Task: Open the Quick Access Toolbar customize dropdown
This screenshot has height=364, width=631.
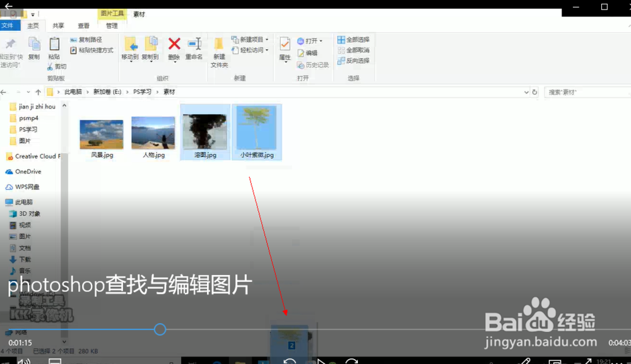Action: coord(33,15)
